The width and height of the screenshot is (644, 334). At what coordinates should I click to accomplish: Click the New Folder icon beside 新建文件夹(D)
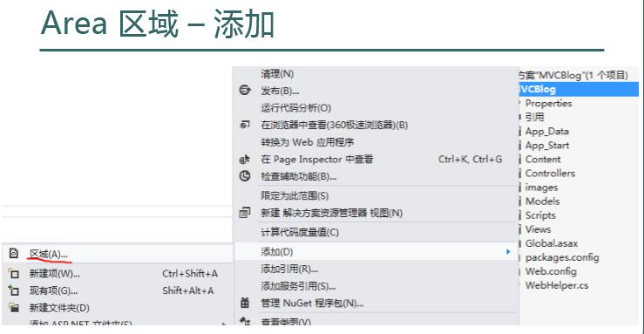(x=14, y=307)
